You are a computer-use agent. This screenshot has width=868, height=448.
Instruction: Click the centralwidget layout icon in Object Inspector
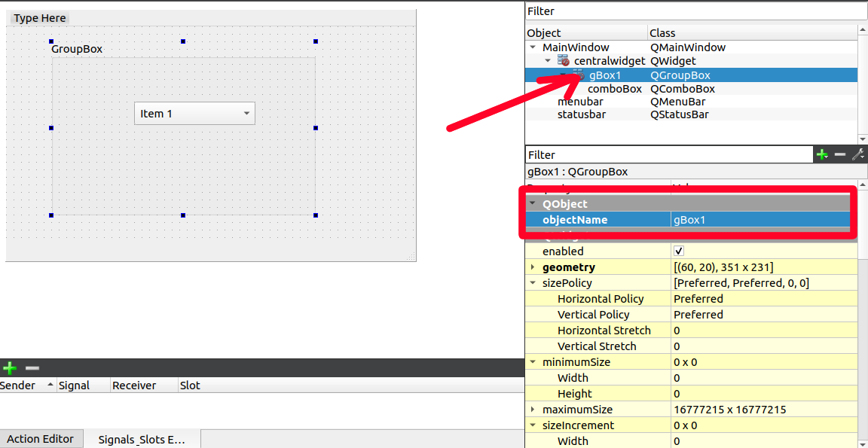pyautogui.click(x=564, y=61)
